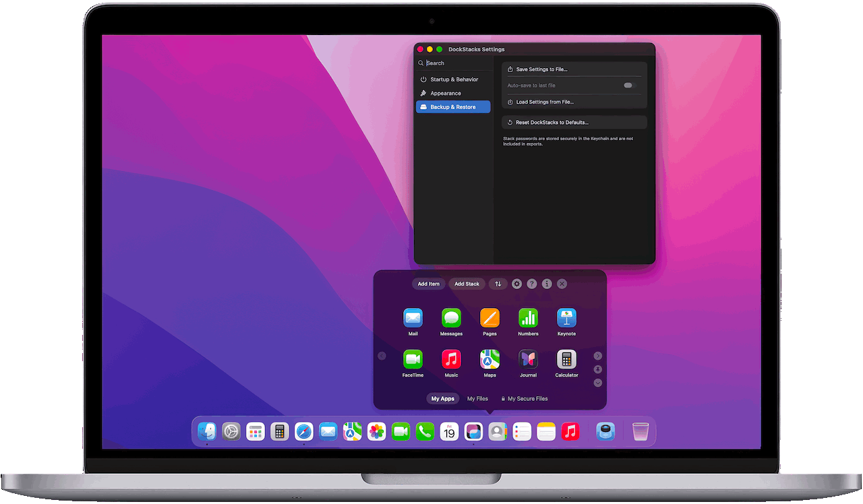Launch Safari from the Dock
Viewport: 863px width, 504px height.
(x=304, y=431)
